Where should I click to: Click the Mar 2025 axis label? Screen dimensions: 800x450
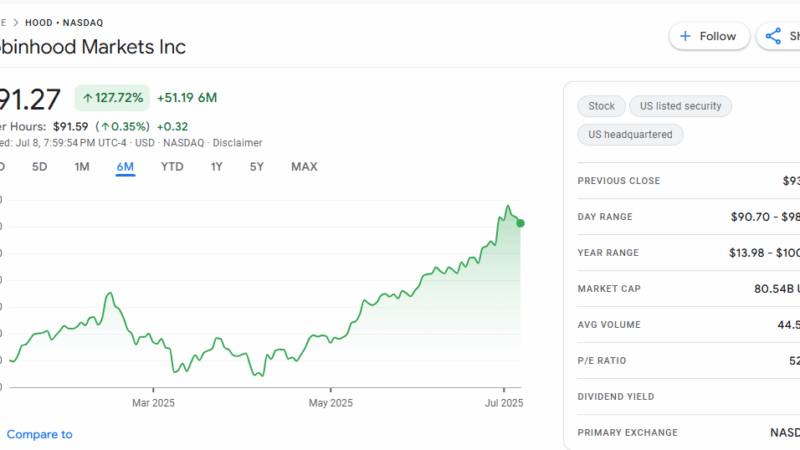click(153, 403)
